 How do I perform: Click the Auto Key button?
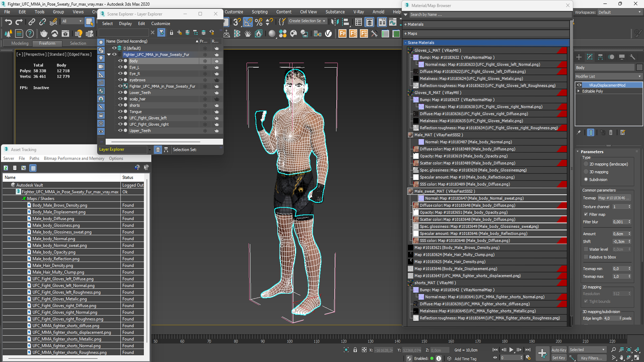pos(559,350)
